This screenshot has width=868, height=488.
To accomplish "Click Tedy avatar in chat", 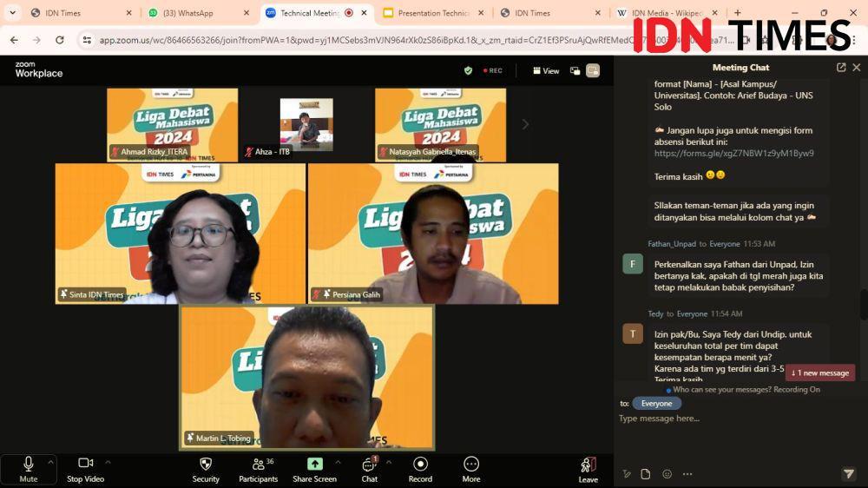I will (633, 333).
